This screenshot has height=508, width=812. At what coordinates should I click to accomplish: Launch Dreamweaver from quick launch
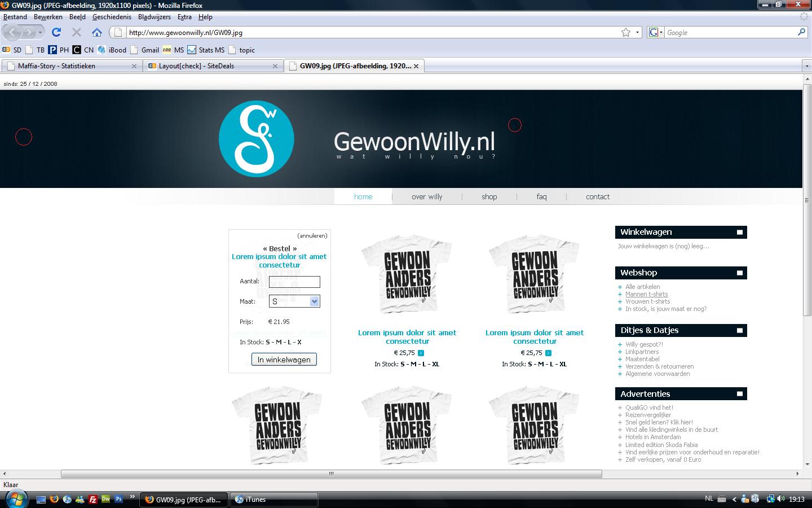(106, 499)
